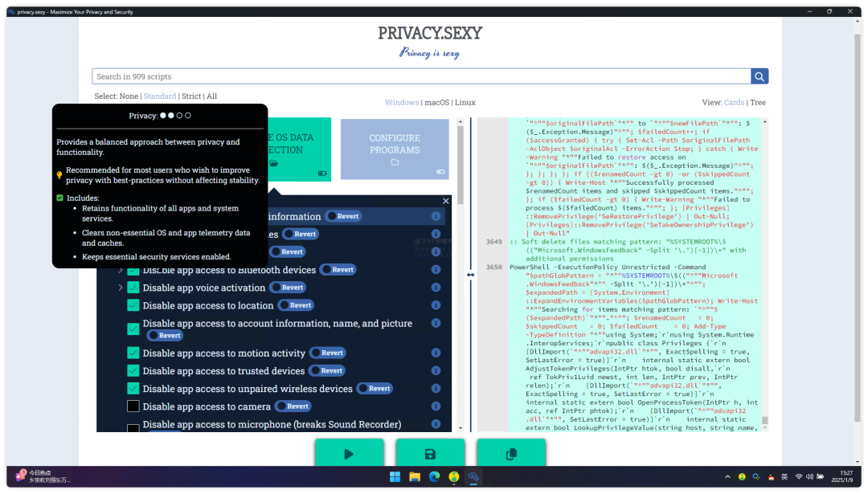Uncheck Disable app access to trusted devices
The width and height of the screenshot is (868, 494).
(133, 370)
